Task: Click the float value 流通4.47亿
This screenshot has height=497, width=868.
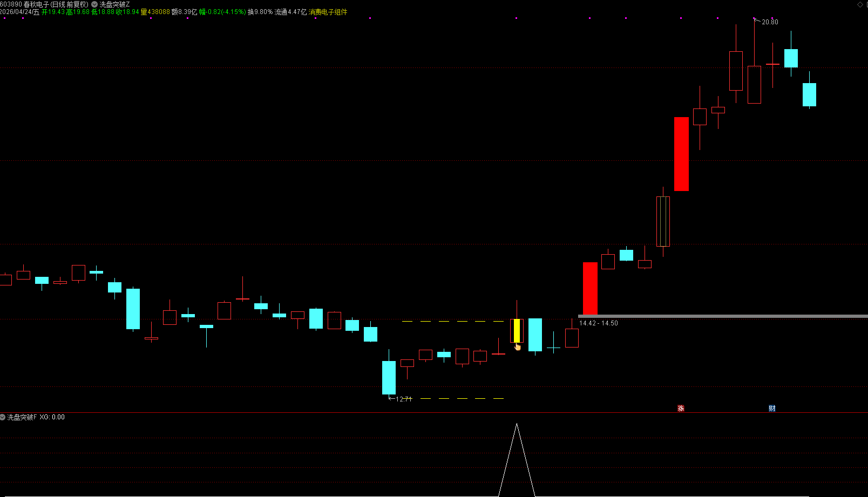Action: point(290,12)
